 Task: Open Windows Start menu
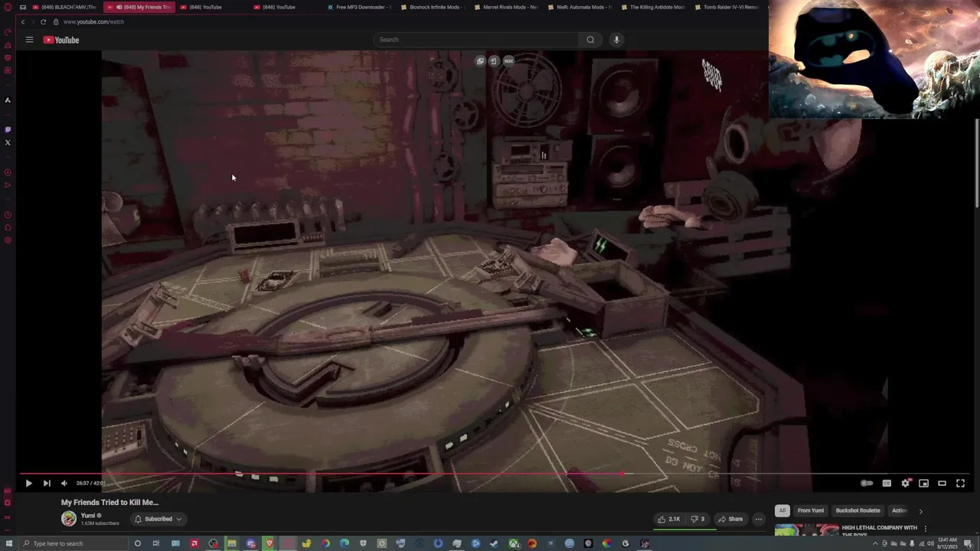pos(8,543)
